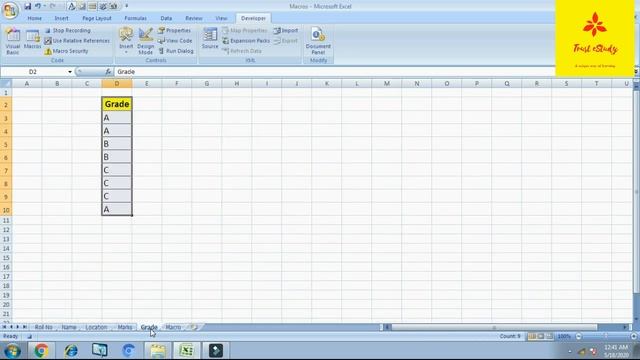The image size is (640, 360).
Task: Open the Page Layout ribbon tab
Action: [97, 18]
